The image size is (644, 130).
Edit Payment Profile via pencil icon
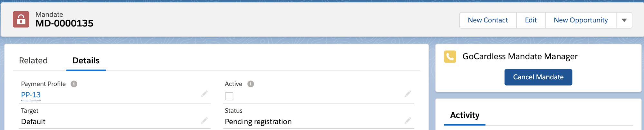point(205,94)
